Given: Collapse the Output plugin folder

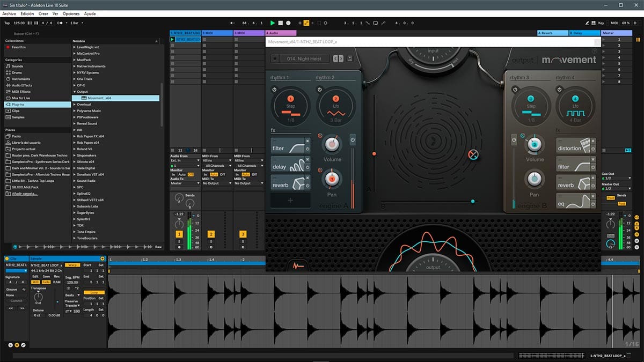Looking at the screenshot, I should tap(75, 92).
